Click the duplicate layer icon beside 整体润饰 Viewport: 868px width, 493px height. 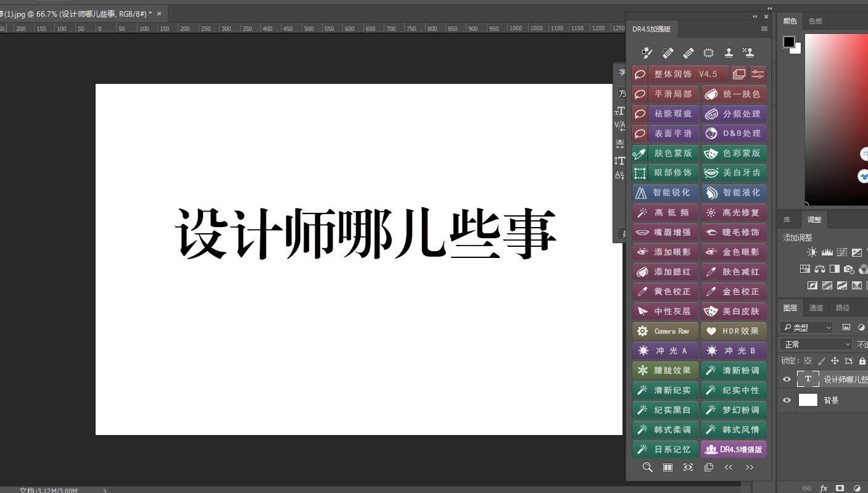coord(738,73)
